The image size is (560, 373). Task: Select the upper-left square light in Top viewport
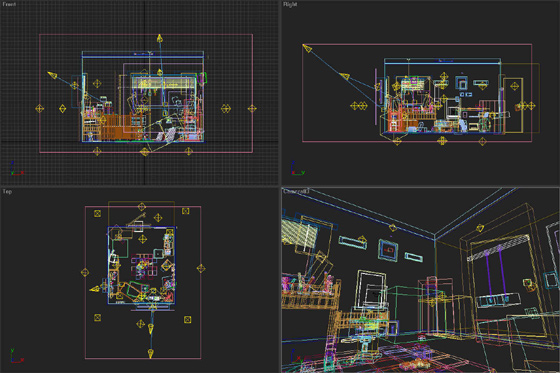pos(98,213)
